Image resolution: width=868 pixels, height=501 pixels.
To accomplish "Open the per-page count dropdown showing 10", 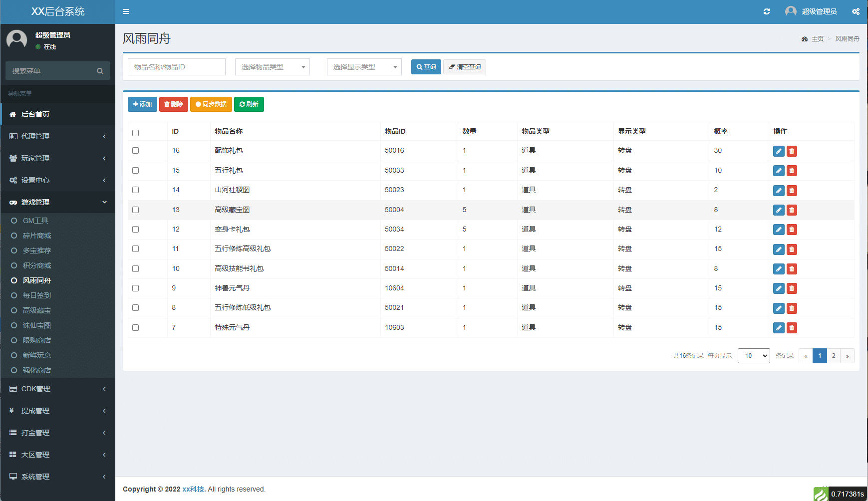I will (754, 356).
